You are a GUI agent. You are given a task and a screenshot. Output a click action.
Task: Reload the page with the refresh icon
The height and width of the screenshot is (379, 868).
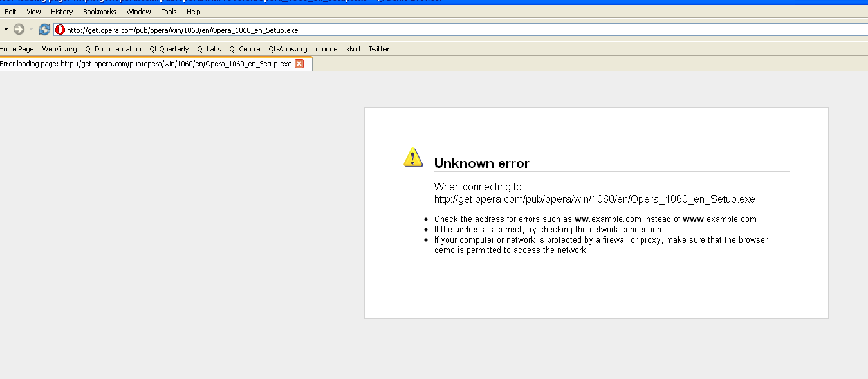point(44,30)
